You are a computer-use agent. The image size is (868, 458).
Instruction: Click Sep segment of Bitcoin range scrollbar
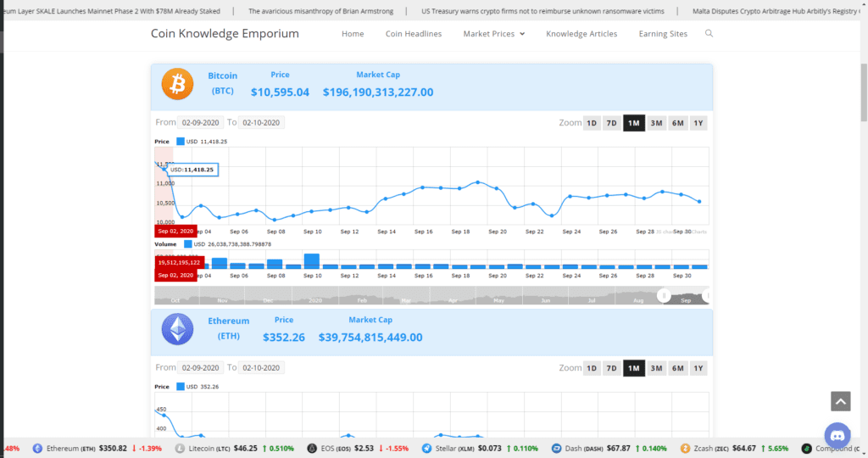point(685,296)
